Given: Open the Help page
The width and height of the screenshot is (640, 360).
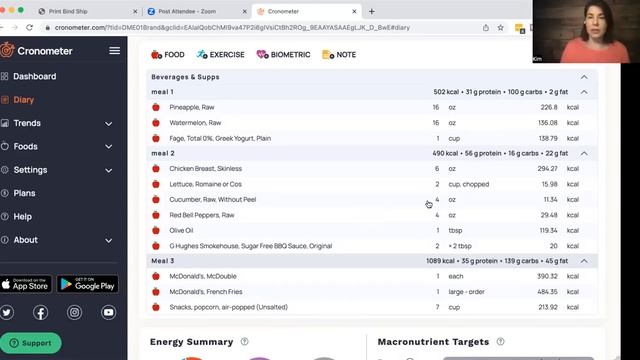Looking at the screenshot, I should (22, 216).
